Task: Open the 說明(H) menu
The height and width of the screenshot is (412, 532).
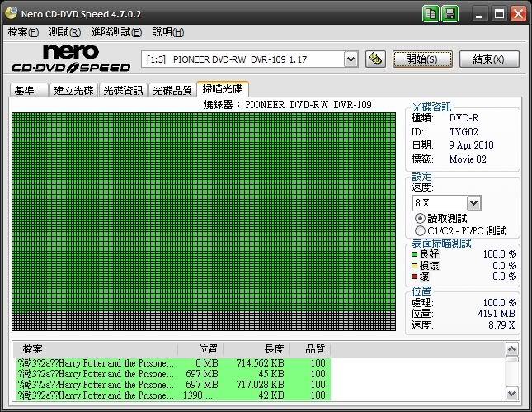Action: 168,32
